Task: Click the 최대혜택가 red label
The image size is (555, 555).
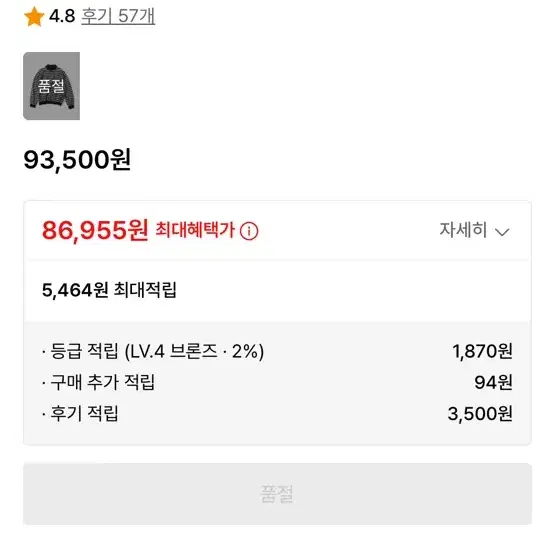Action: click(x=195, y=230)
